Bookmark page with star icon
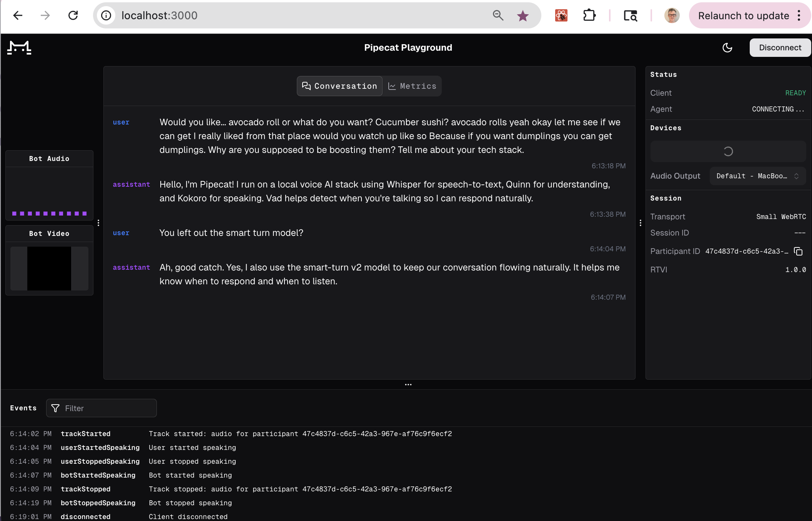This screenshot has width=812, height=521. [522, 16]
